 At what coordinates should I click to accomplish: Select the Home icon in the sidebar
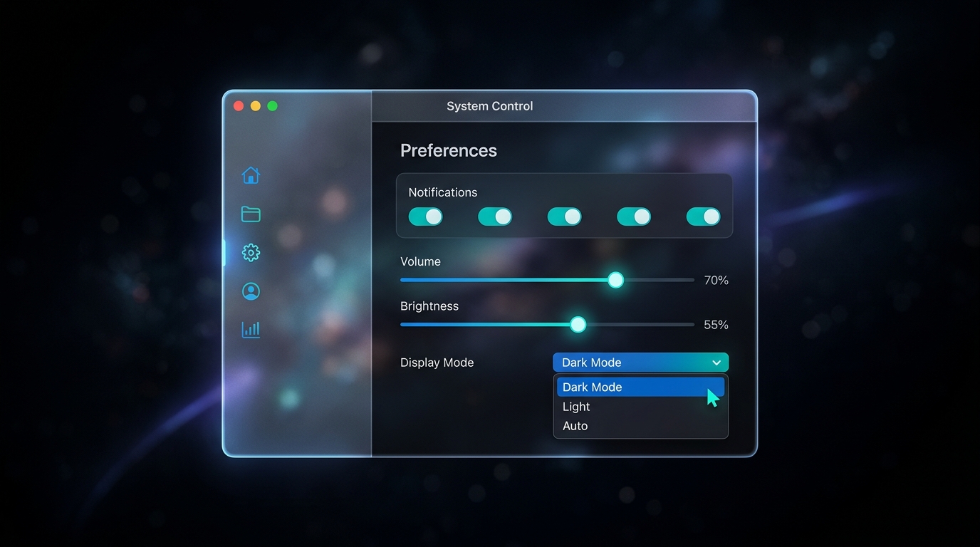point(251,175)
